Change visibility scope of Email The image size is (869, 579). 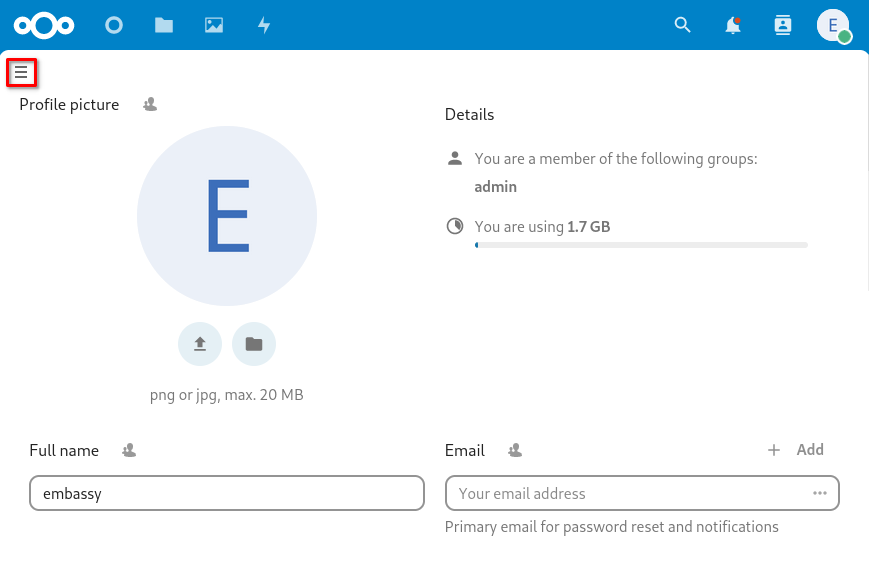pyautogui.click(x=514, y=450)
